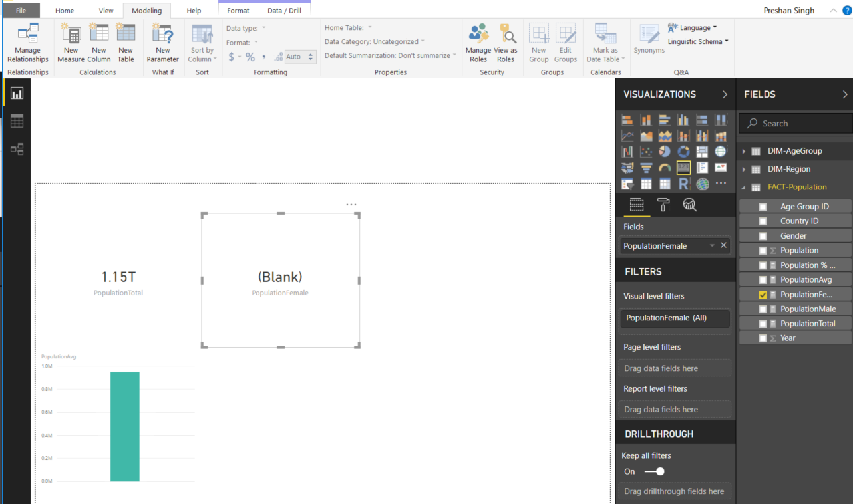Tick the Country ID checkbox
Image resolution: width=853 pixels, height=504 pixels.
(763, 221)
